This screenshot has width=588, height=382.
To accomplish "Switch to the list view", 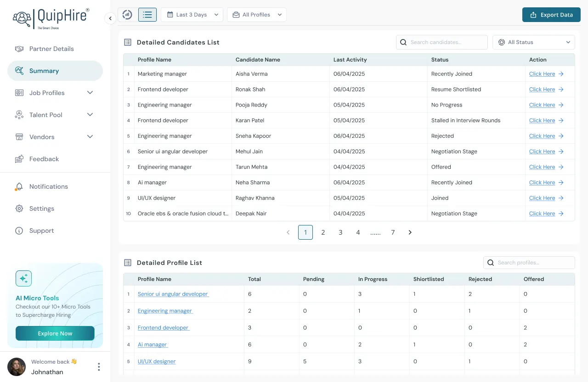I will click(x=147, y=15).
